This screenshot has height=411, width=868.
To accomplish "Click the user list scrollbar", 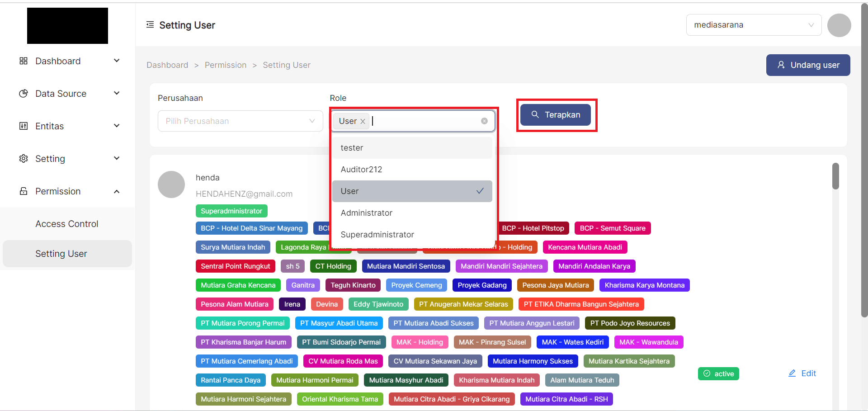I will coord(835,176).
